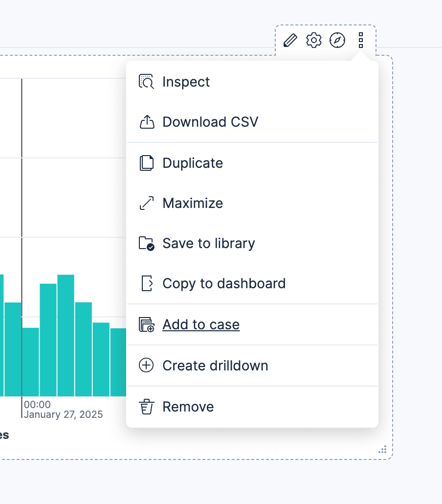
Task: Click the compass explore icon
Action: (x=337, y=40)
